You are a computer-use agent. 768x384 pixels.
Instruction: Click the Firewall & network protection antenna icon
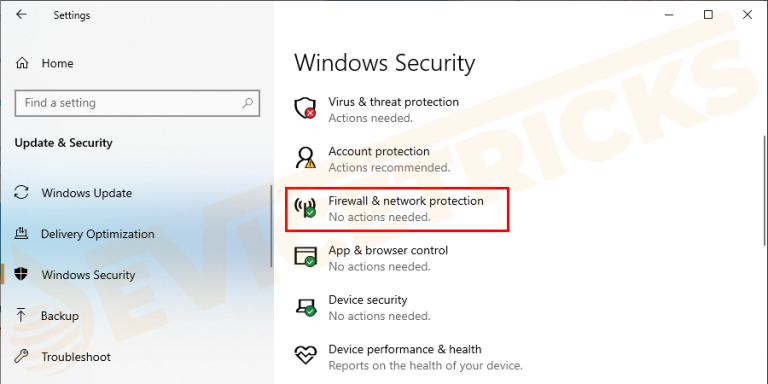click(305, 207)
